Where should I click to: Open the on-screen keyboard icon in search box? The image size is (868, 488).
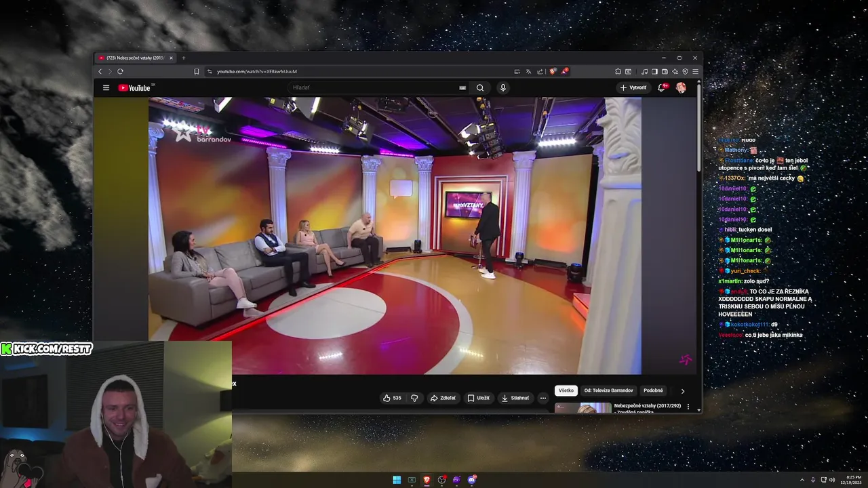(462, 87)
